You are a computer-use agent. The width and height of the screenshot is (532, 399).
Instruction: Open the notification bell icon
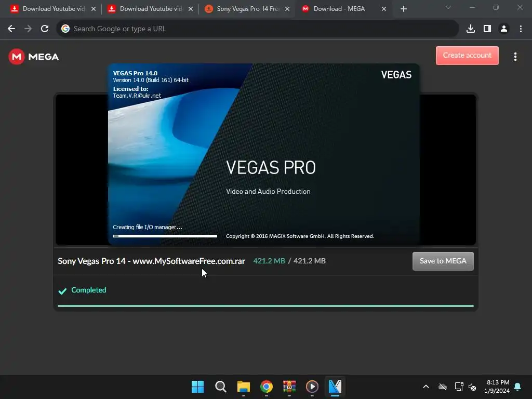517,387
